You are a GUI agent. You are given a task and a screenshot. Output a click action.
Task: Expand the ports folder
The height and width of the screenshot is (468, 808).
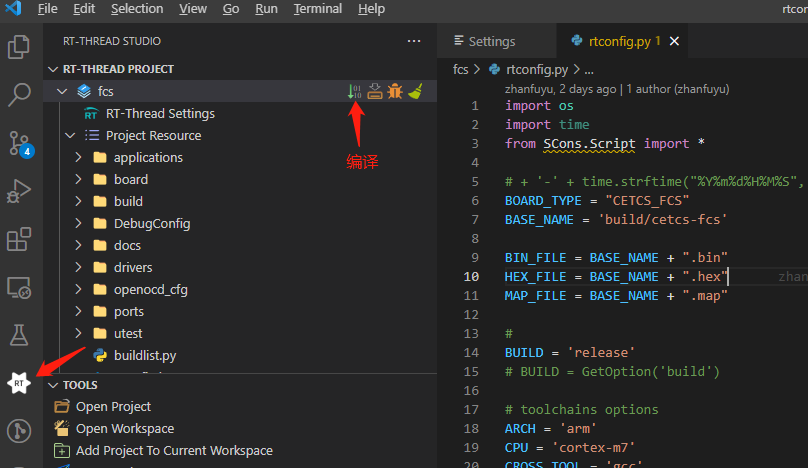[x=78, y=311]
